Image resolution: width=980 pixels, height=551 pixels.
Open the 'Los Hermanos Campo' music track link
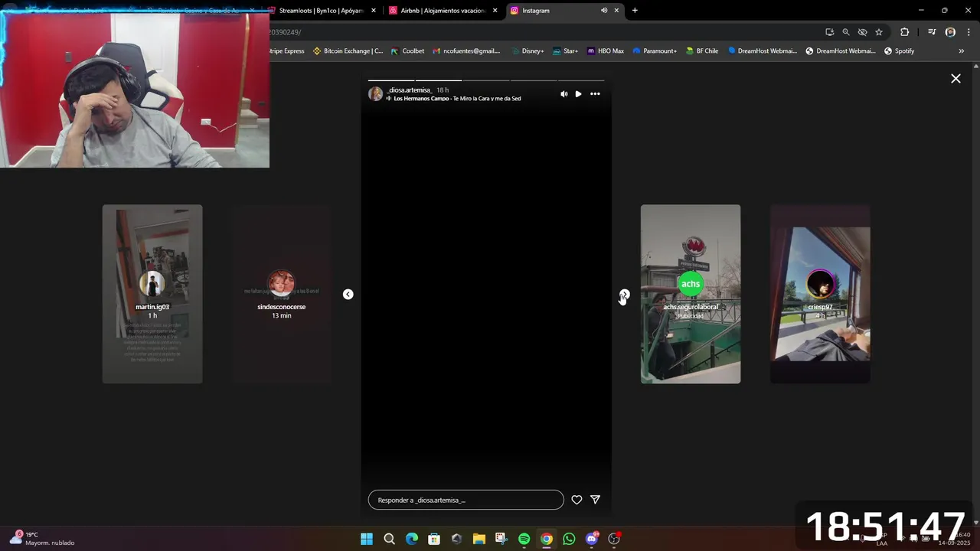(x=456, y=99)
